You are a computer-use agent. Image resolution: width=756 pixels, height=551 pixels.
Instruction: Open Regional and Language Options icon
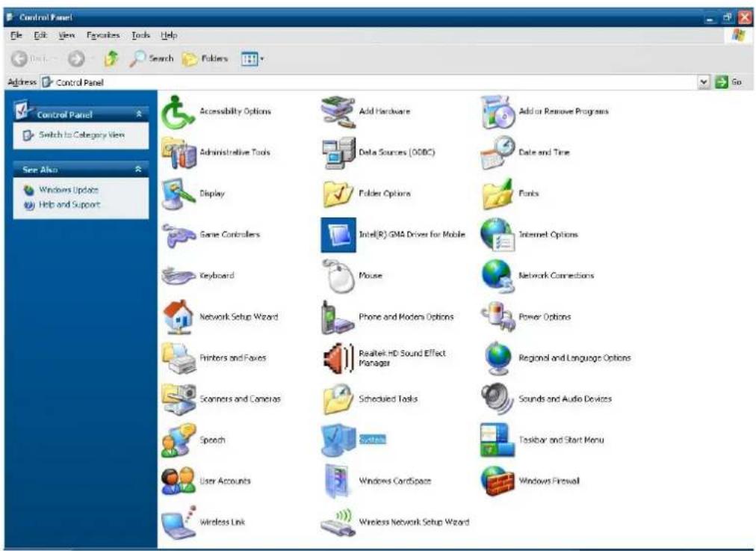[x=498, y=358]
